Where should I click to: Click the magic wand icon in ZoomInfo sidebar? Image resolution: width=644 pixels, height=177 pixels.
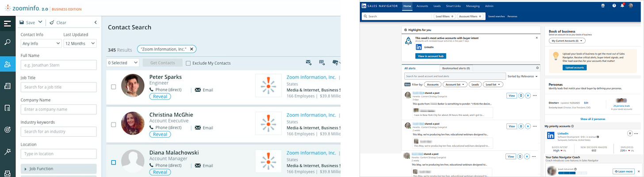coord(8,152)
